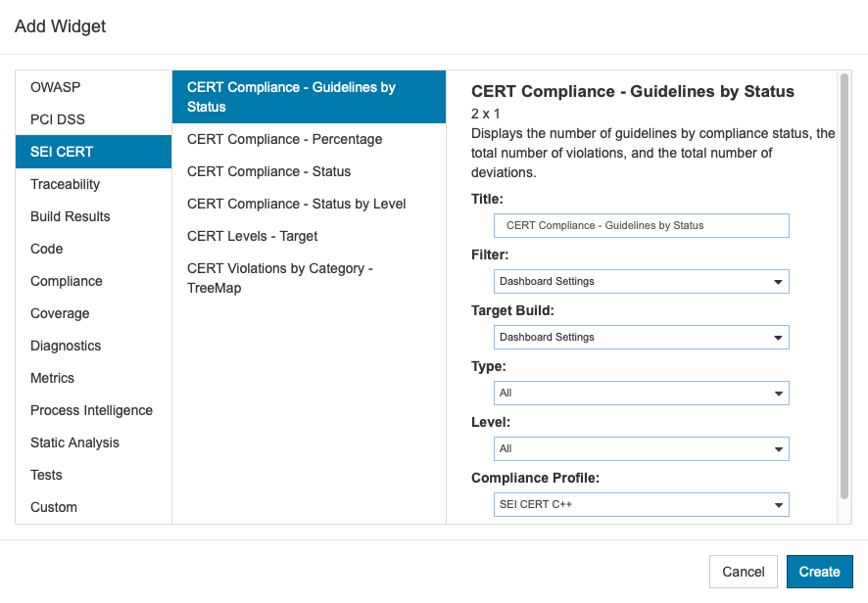Screen dimensions: 868x603
Task: Click the Create button
Action: click(x=819, y=572)
